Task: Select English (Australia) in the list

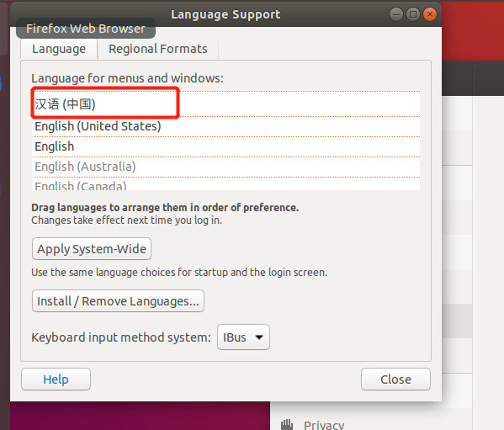Action: pos(225,167)
